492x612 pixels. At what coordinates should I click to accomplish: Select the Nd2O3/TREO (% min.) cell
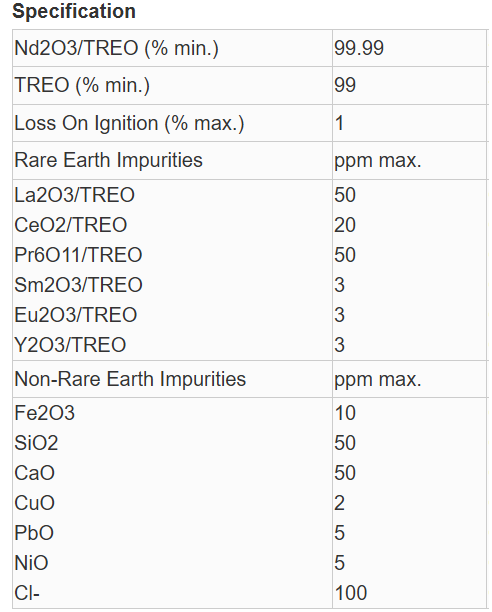coord(172,48)
